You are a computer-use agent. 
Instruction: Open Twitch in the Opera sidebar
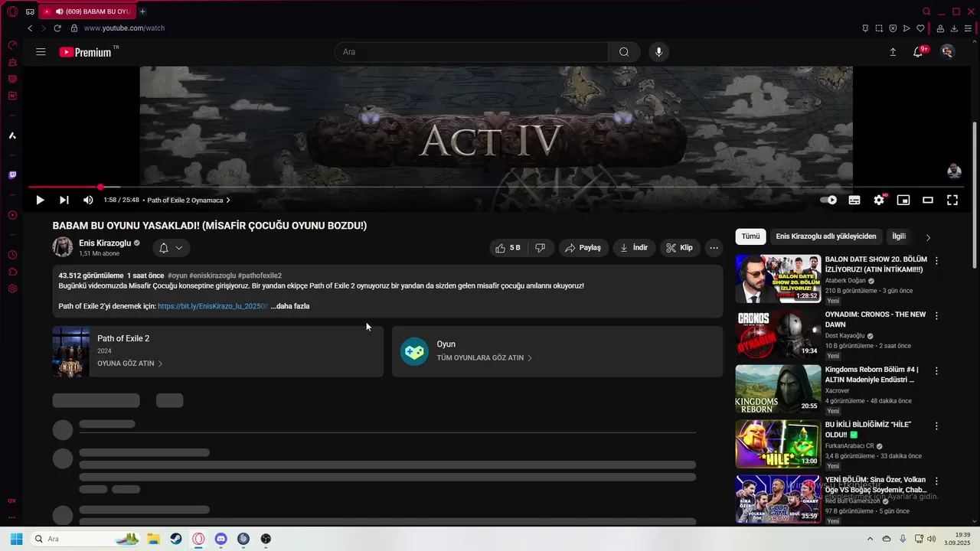click(12, 175)
